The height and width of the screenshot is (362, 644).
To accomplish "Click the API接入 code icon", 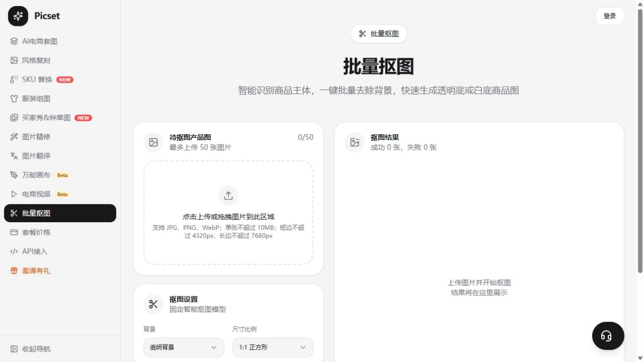I will pos(14,252).
